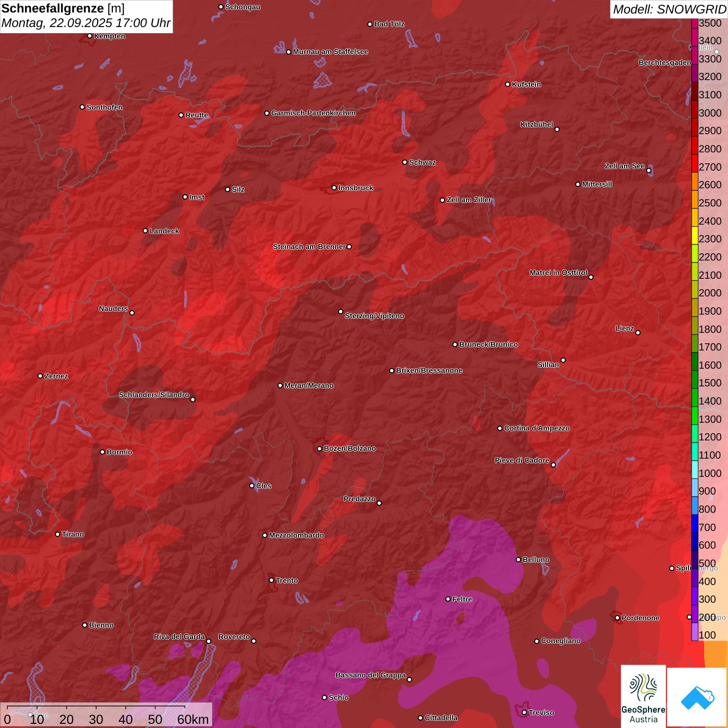Click the Trento location marker dot

pyautogui.click(x=271, y=580)
